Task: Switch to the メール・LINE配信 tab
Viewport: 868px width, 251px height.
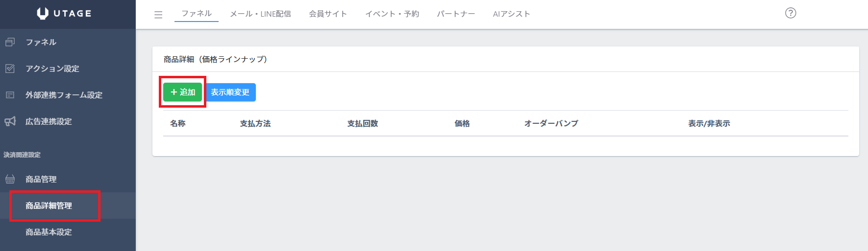Action: point(260,14)
